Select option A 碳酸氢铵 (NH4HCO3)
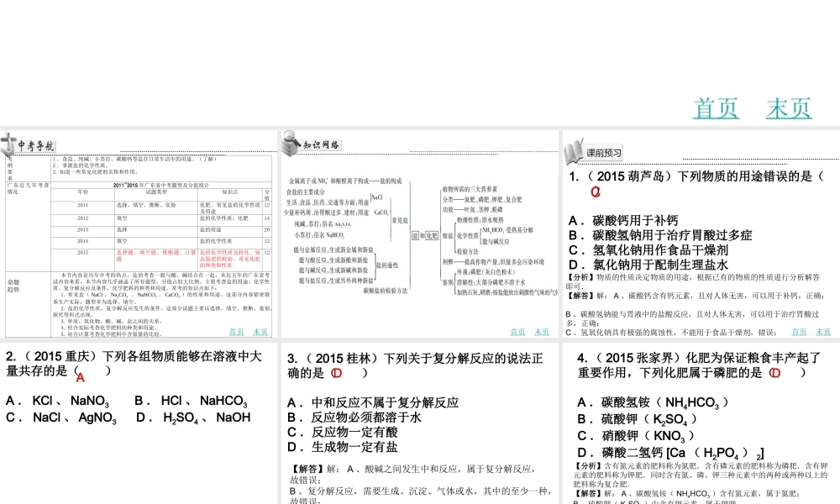This screenshot has height=504, width=840. (653, 402)
